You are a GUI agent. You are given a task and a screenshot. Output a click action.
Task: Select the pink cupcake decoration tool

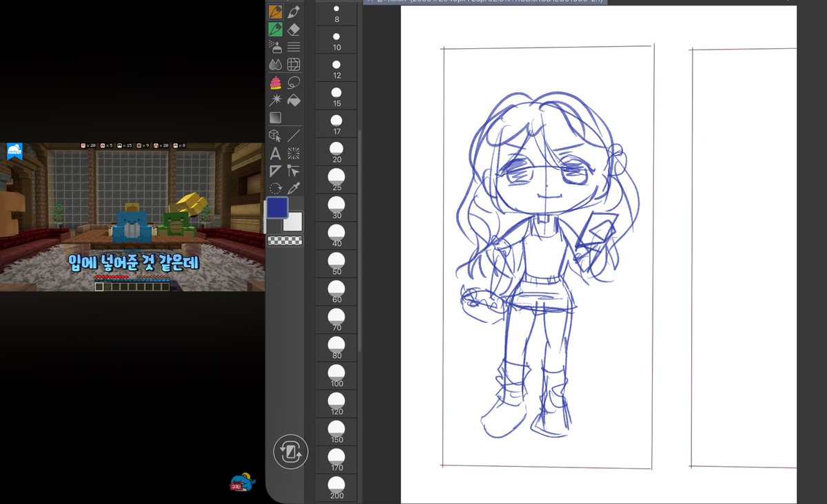pyautogui.click(x=276, y=83)
